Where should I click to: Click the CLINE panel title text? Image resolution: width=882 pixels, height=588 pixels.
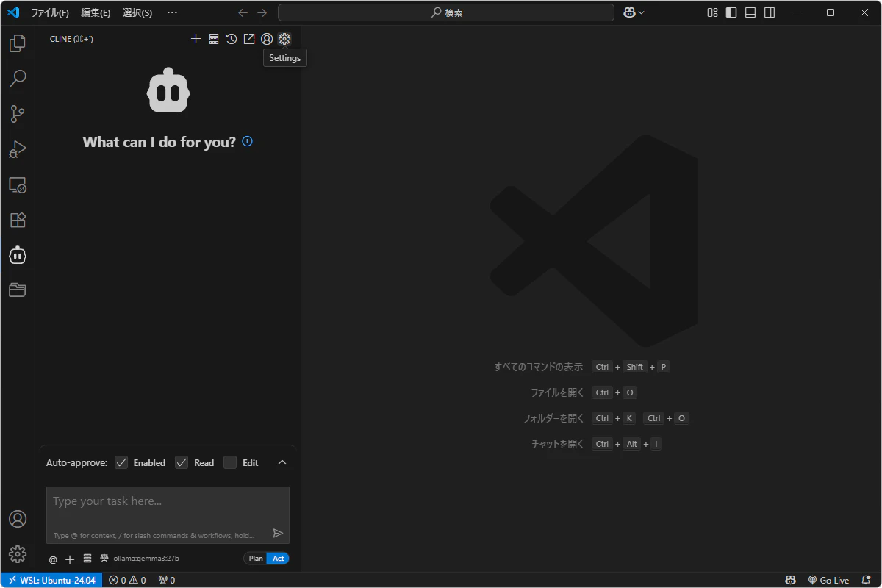[71, 39]
